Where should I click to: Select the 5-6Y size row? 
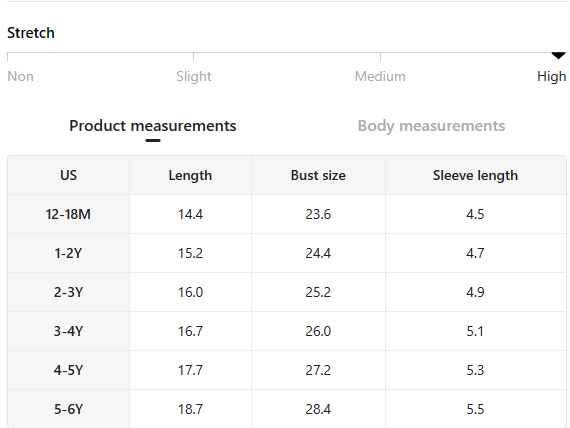pos(287,409)
